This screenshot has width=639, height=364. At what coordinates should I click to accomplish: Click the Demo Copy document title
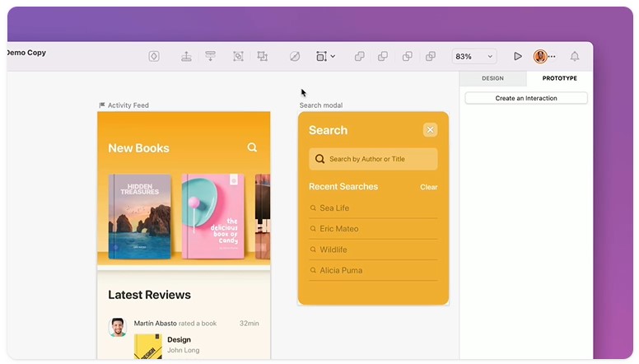click(26, 53)
